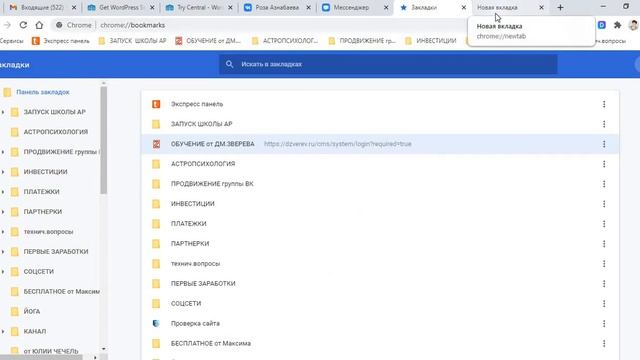Image resolution: width=640 pixels, height=360 pixels.
Task: Expand ПРОДВИЖЕНИЕ группы folder in sidebar tree
Action: 3,152
